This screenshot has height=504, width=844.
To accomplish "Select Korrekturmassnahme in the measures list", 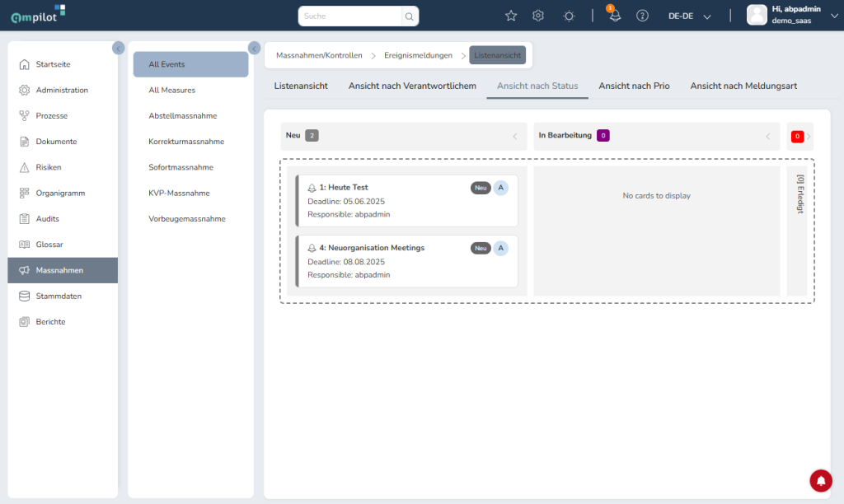I will pyautogui.click(x=186, y=142).
